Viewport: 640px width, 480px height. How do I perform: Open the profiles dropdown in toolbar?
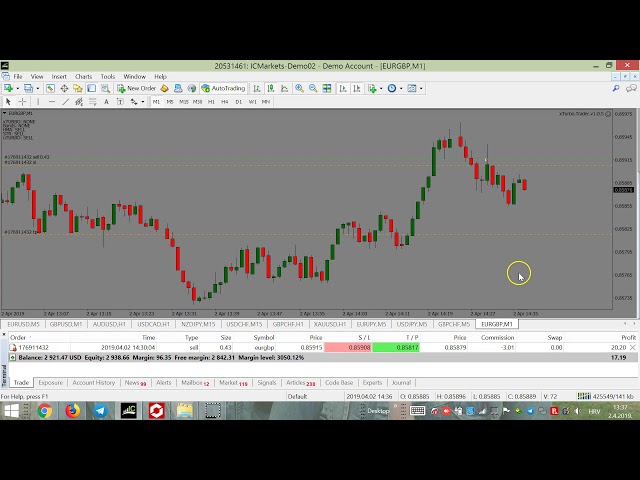37,88
